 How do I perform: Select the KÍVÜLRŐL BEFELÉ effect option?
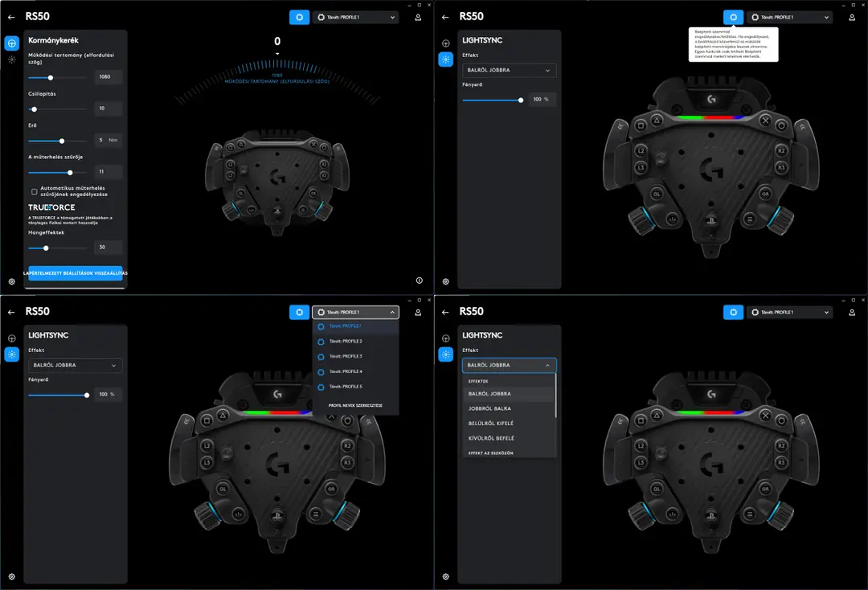508,438
